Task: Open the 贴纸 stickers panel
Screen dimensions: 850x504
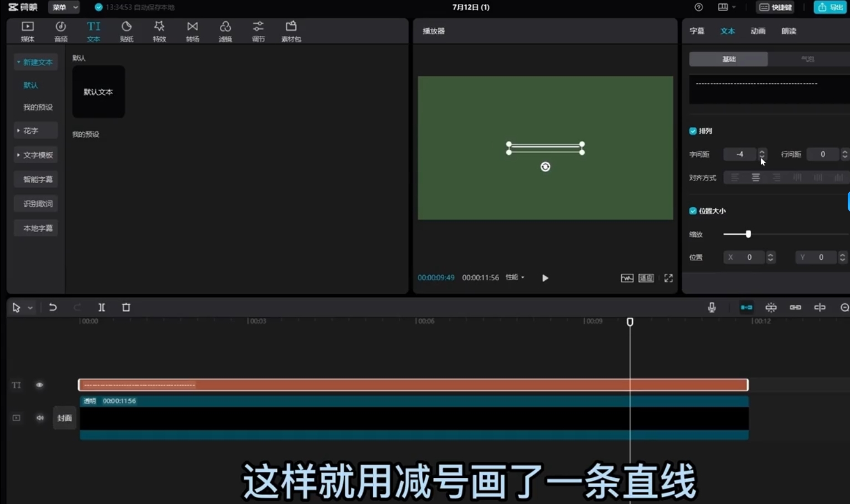Action: (x=127, y=31)
